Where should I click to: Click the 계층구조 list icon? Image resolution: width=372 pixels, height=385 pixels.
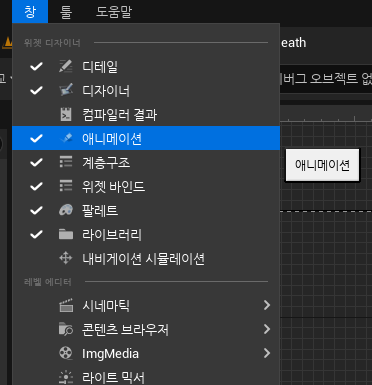tap(66, 162)
